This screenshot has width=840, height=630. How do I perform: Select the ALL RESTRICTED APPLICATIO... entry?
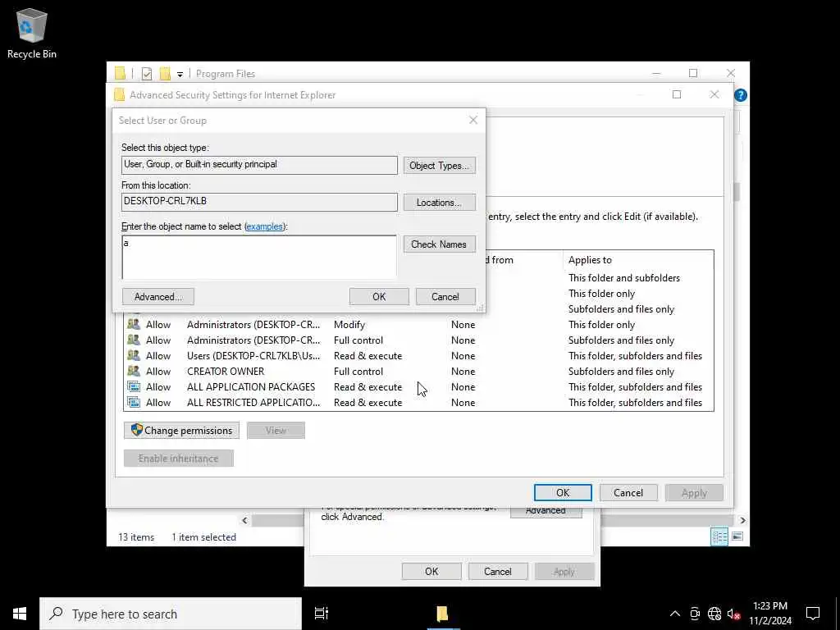pos(418,402)
